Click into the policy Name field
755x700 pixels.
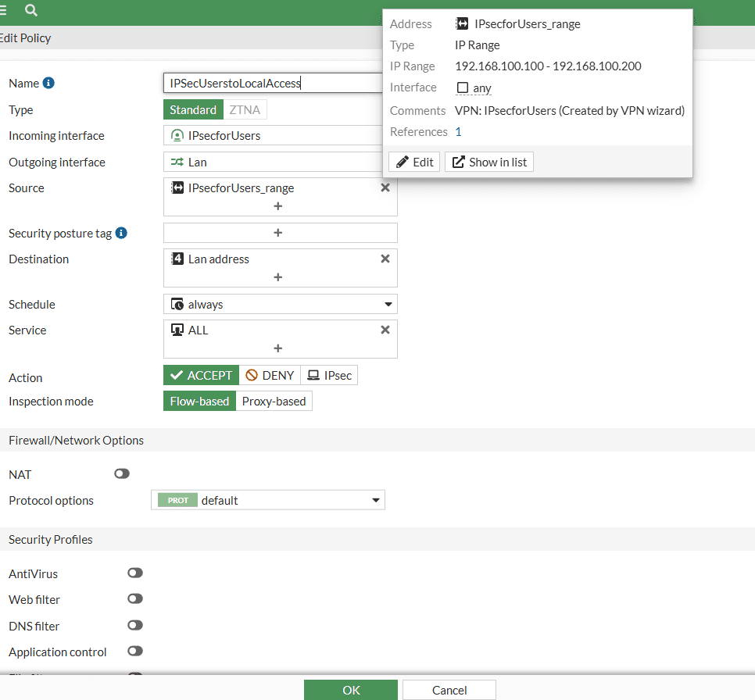point(274,83)
